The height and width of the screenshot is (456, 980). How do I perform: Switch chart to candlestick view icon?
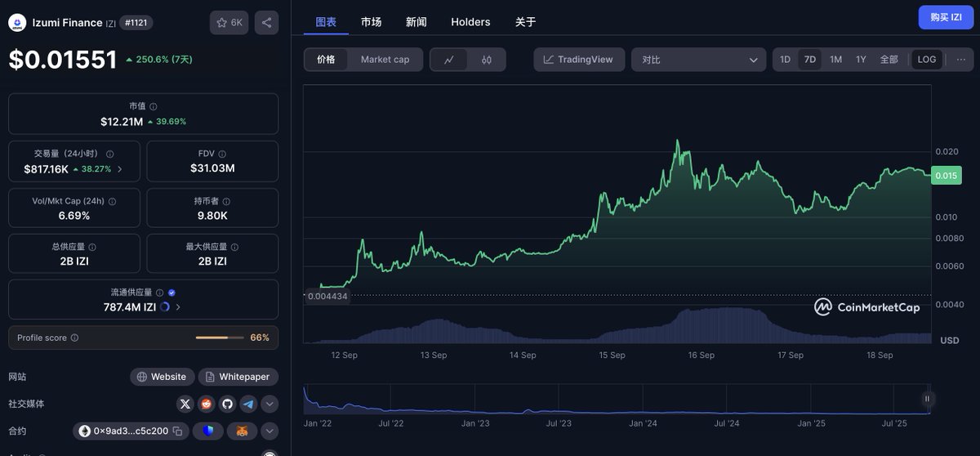click(x=487, y=60)
